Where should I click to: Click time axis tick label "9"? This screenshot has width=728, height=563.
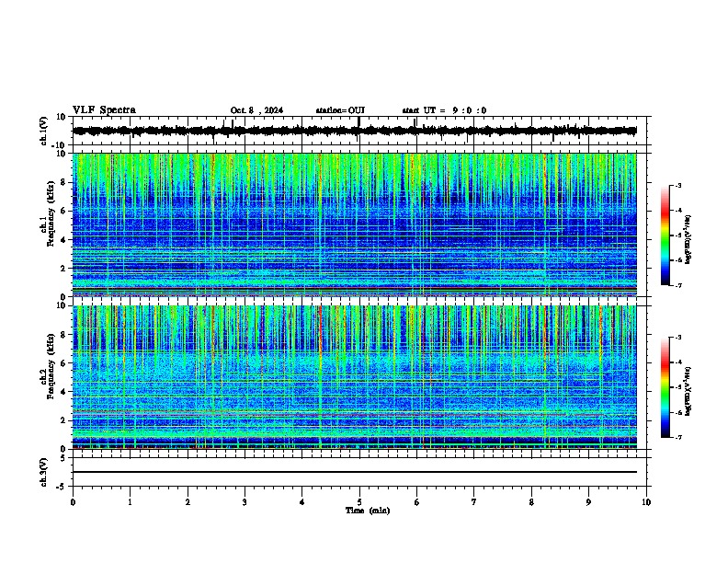click(x=588, y=502)
